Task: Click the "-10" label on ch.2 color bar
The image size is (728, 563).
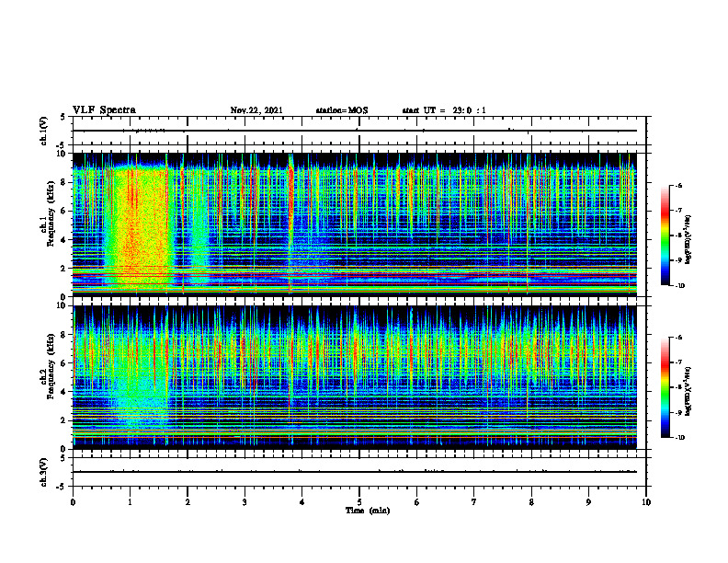Action: (x=679, y=438)
